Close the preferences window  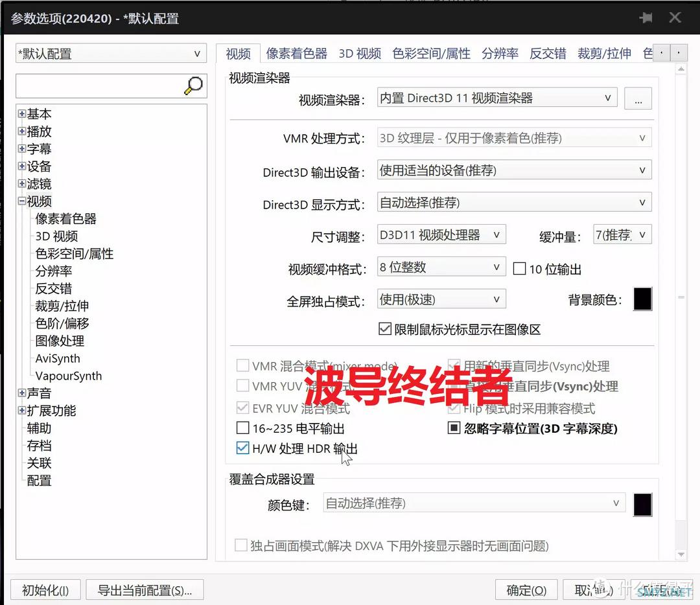(675, 17)
